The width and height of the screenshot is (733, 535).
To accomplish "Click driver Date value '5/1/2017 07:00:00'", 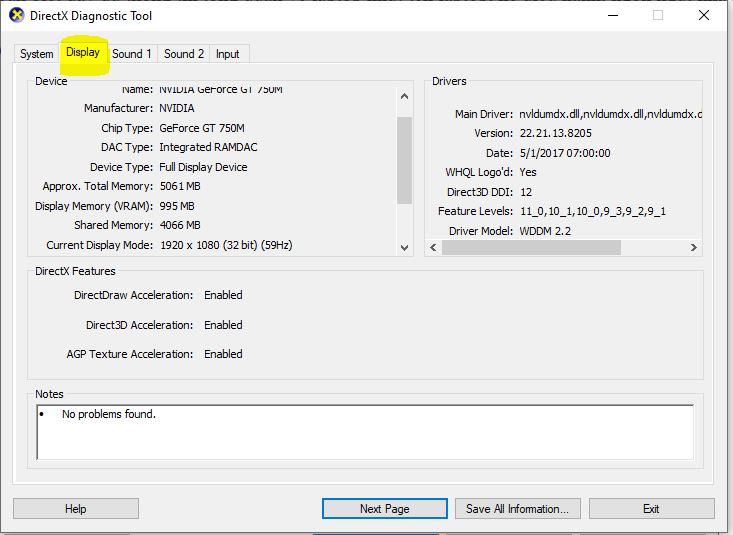I will point(565,153).
